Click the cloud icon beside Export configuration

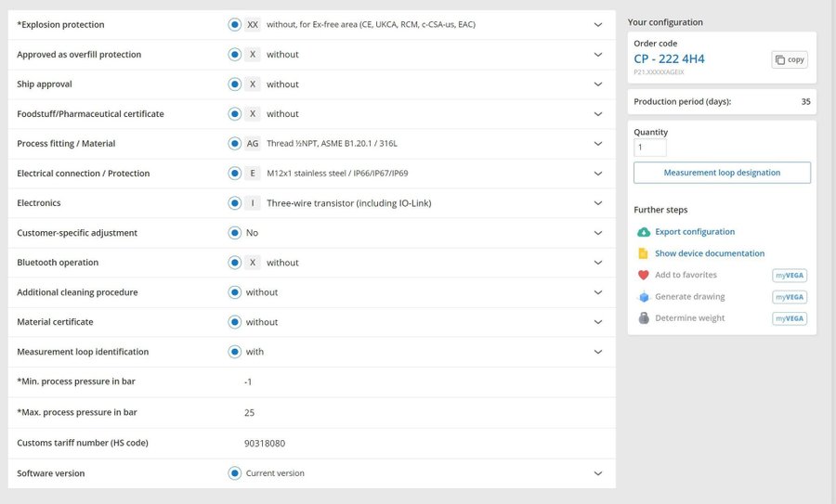coord(643,232)
